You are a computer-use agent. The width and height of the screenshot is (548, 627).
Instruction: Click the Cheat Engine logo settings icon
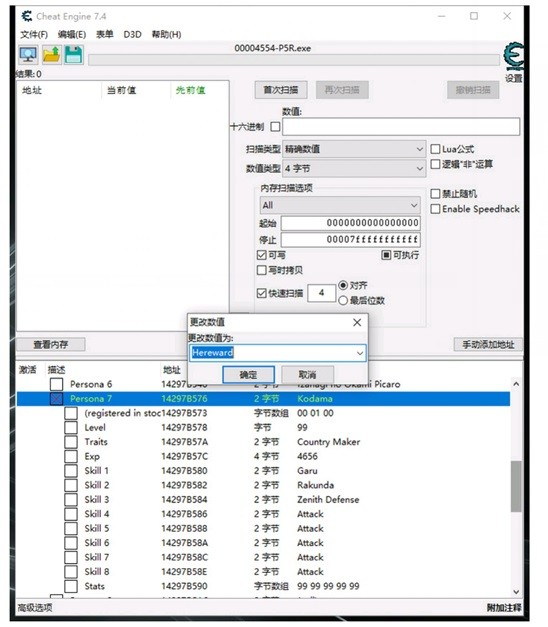(513, 56)
